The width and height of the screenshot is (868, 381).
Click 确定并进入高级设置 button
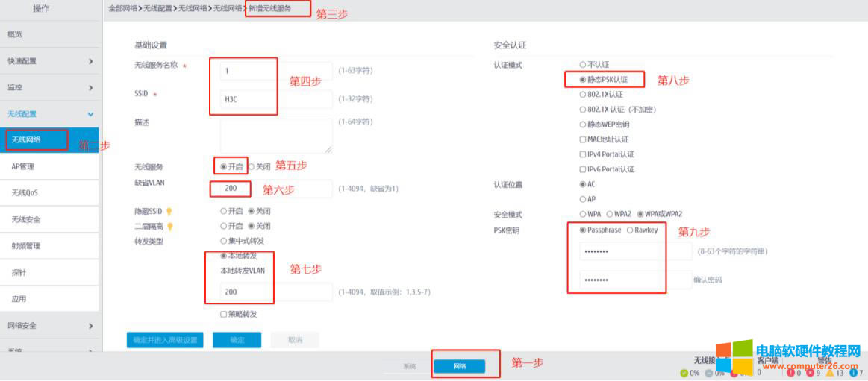click(x=165, y=340)
